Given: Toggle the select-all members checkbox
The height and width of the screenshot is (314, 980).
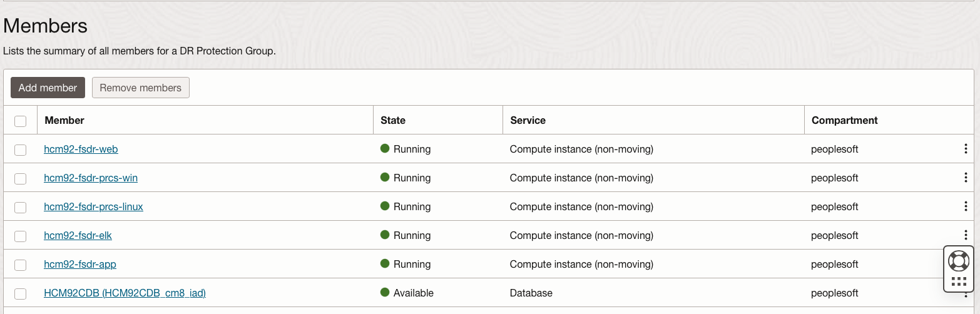Looking at the screenshot, I should (21, 121).
